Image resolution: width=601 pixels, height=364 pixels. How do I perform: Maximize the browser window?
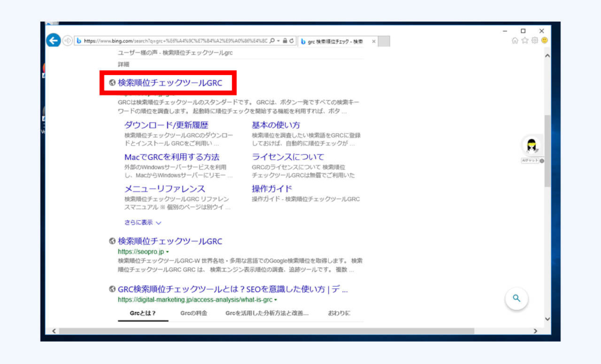[x=523, y=31]
